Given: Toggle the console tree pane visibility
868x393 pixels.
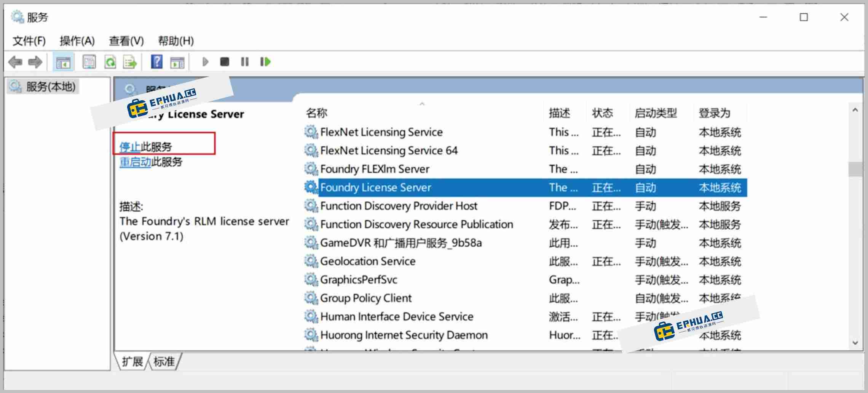Looking at the screenshot, I should 64,62.
